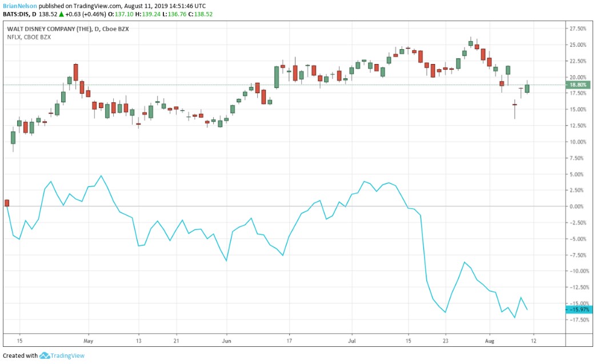Click the TradingView cloud logo icon
596x364 pixels.
coord(45,355)
